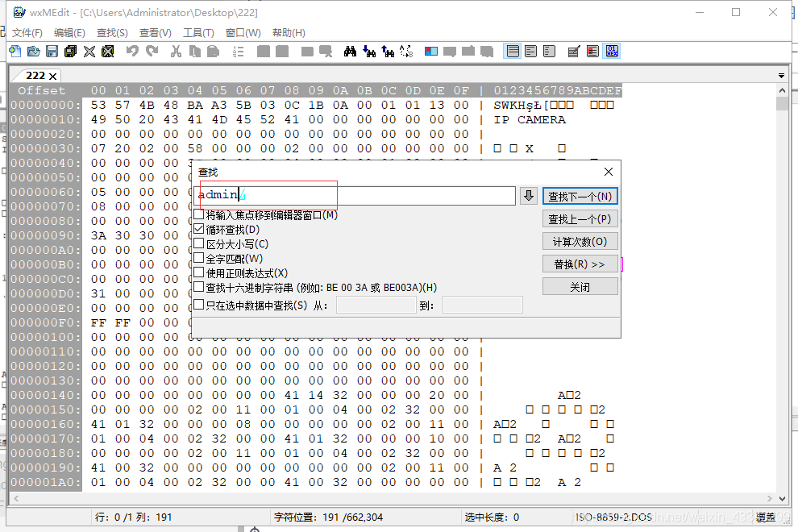Click the IP CAMERA text in ASCII column
Image resolution: width=798 pixels, height=532 pixels.
click(x=530, y=119)
